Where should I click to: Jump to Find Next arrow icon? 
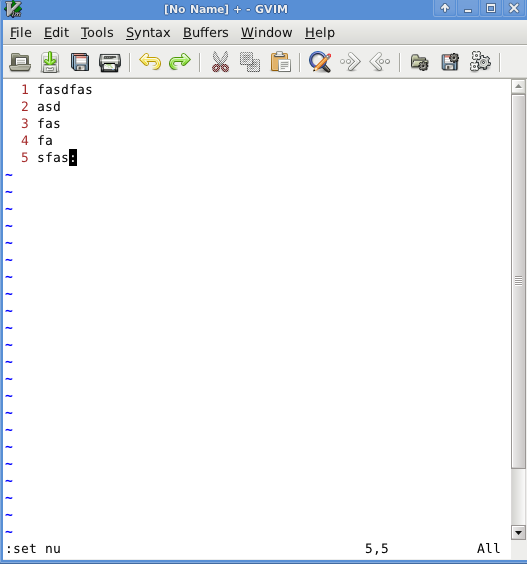click(x=350, y=62)
